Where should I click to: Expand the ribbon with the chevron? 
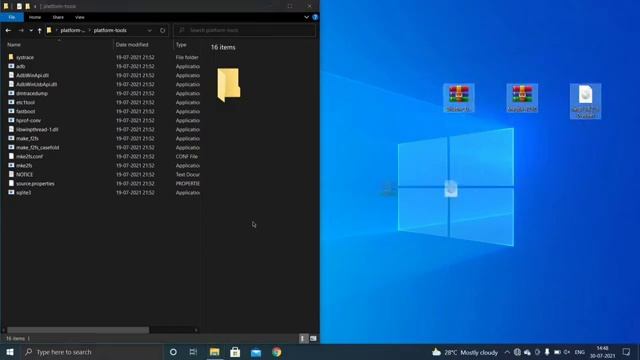[x=307, y=17]
